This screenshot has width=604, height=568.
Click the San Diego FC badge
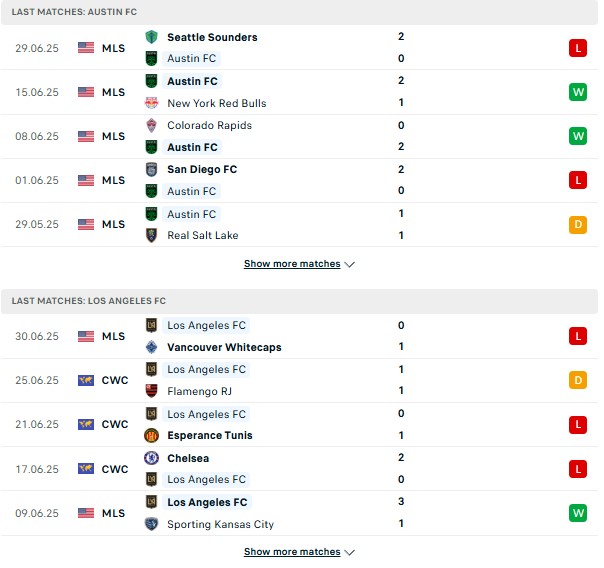point(151,169)
